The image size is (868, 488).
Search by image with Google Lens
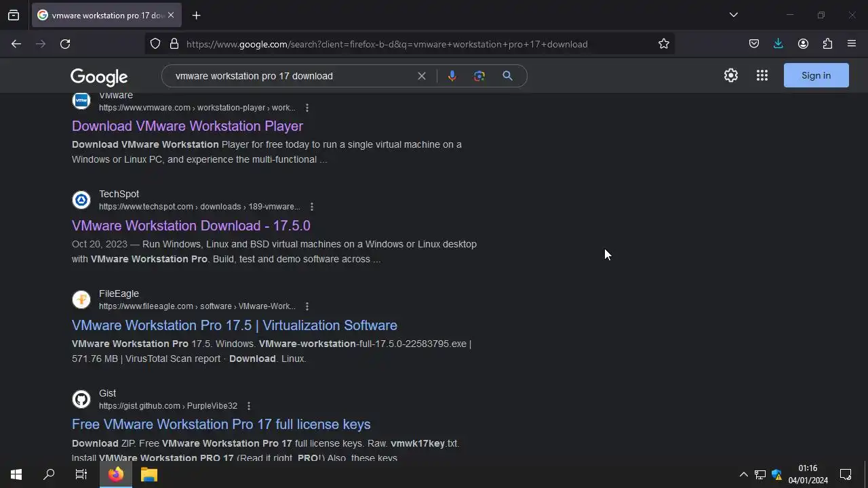click(479, 76)
